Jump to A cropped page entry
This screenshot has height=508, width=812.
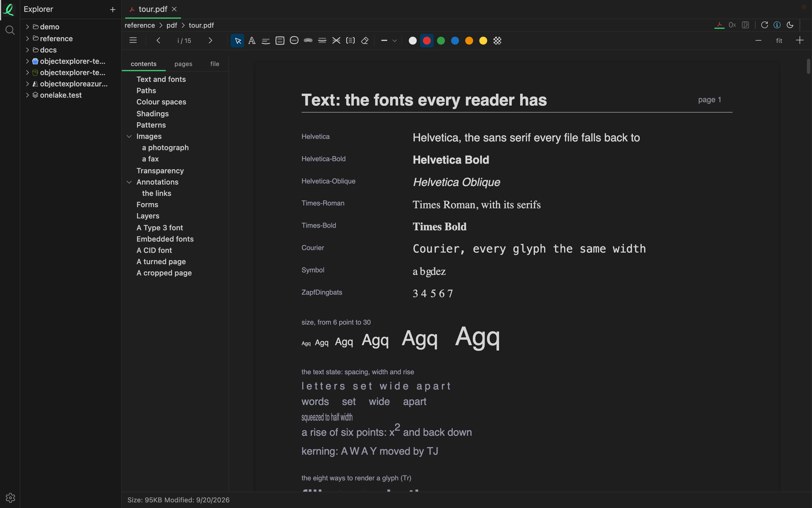(x=164, y=273)
